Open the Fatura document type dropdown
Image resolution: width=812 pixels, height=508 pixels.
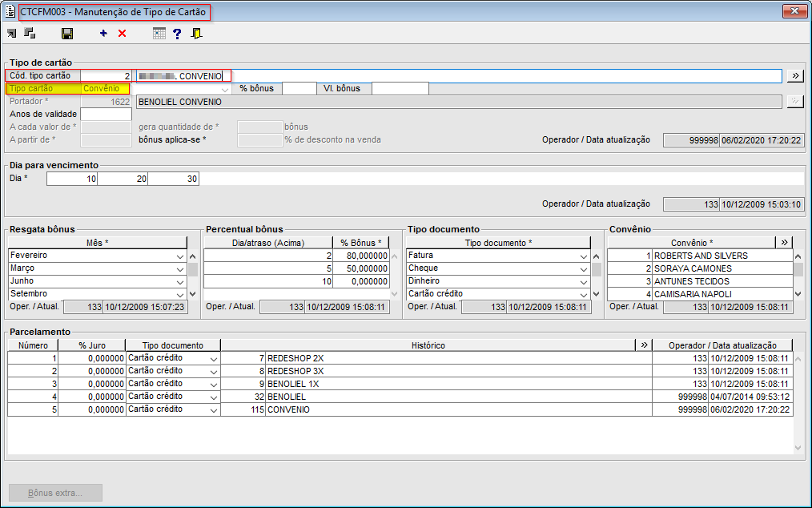click(583, 256)
